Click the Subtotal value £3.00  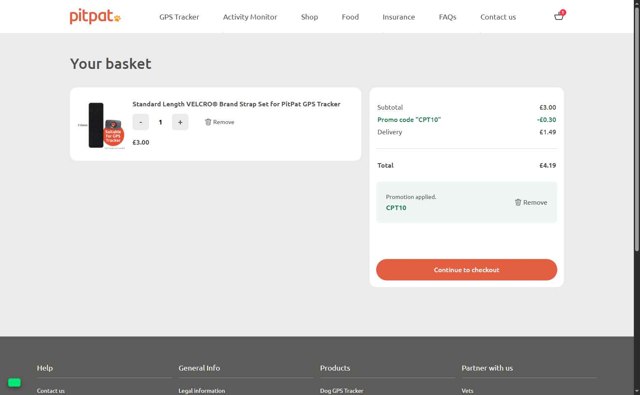pyautogui.click(x=547, y=107)
